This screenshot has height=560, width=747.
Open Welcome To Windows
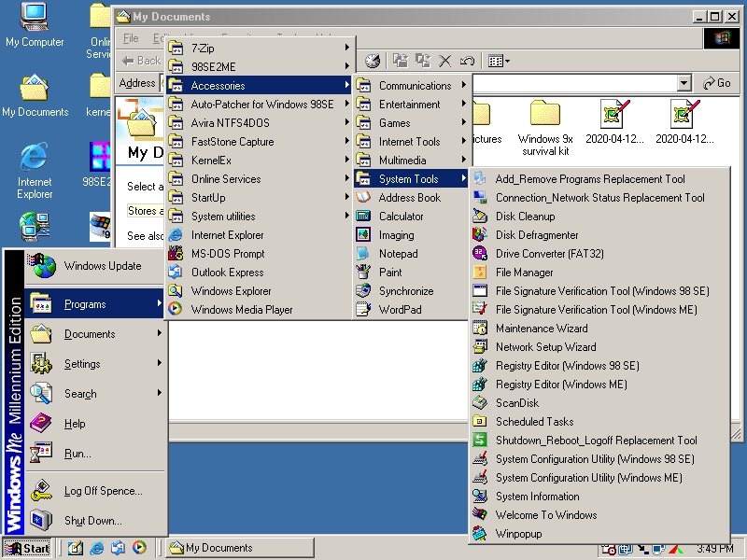click(599, 515)
